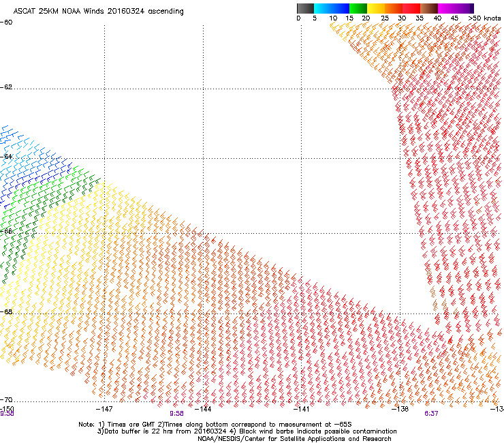Click the '10' legend scale number

333,18
